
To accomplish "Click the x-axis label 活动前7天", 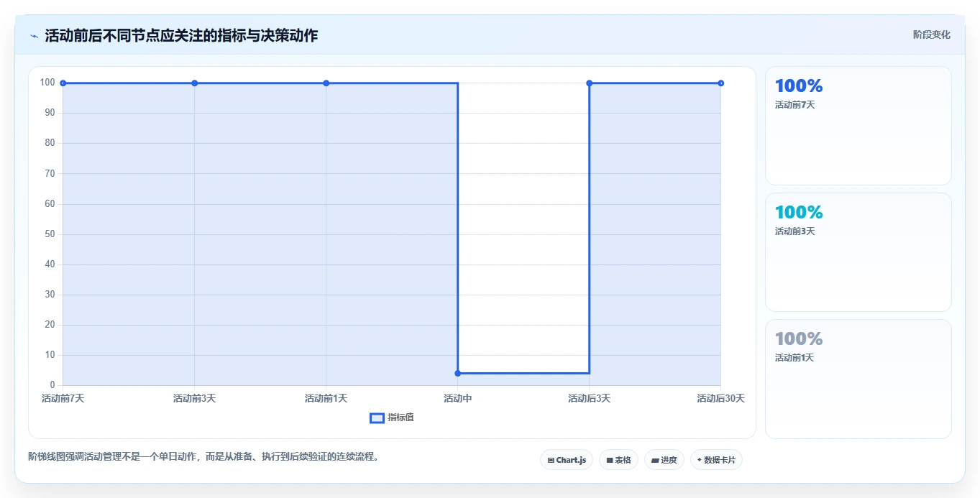I will tap(63, 398).
